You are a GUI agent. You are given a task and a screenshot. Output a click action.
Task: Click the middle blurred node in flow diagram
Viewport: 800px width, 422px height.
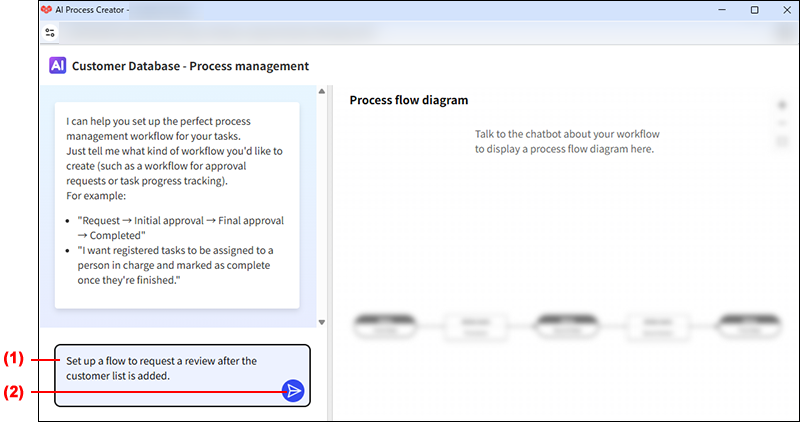pyautogui.click(x=563, y=325)
